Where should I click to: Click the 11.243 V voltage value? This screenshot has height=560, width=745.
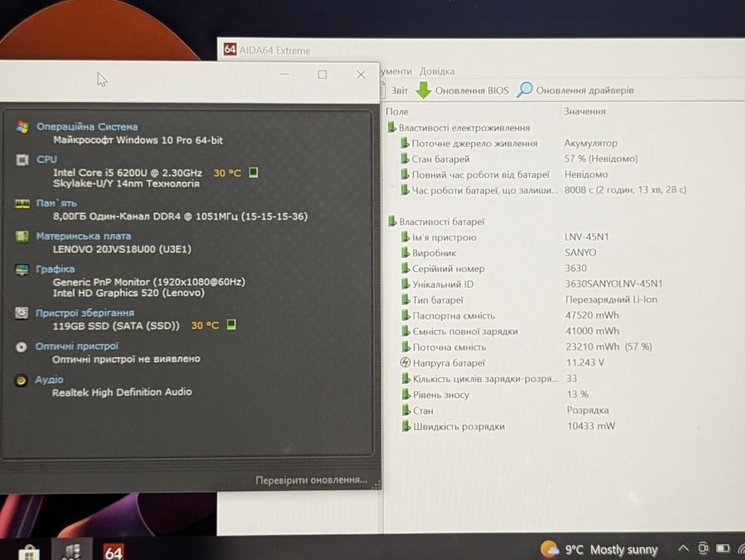585,362
